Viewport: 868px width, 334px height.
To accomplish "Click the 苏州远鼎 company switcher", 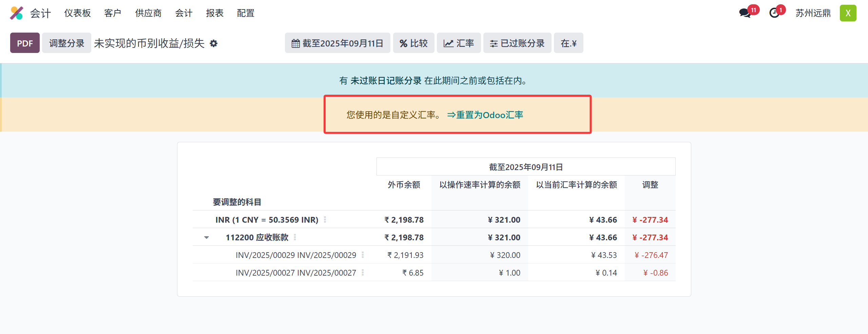I will (813, 13).
